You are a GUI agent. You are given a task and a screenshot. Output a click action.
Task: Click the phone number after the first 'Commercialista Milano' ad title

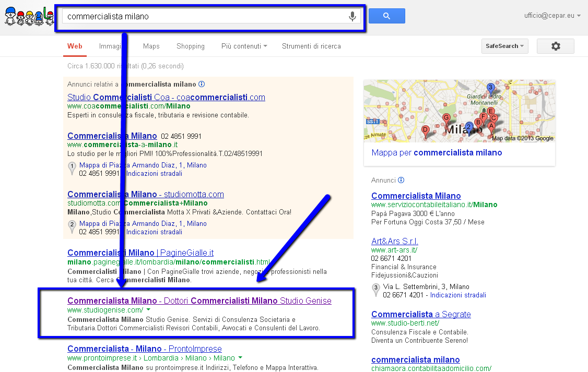tap(181, 136)
